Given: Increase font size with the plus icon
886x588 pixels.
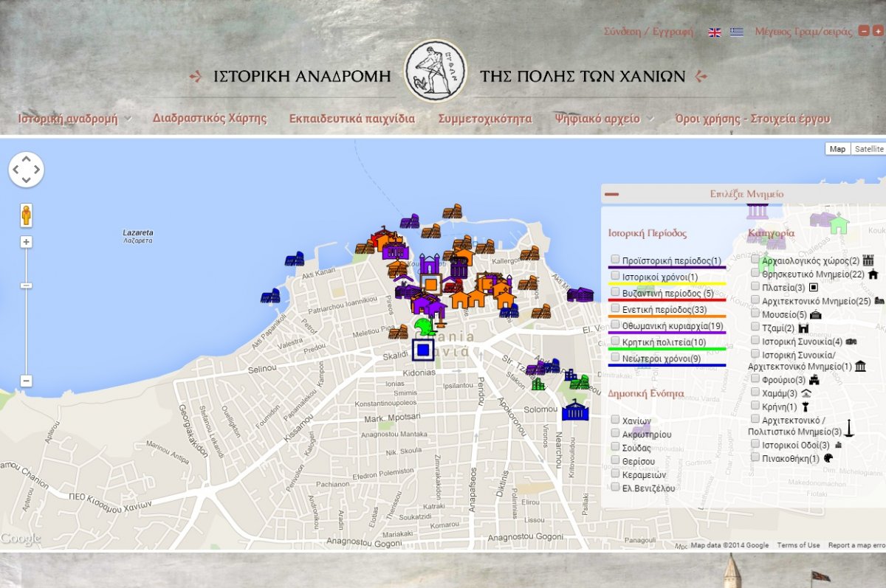Looking at the screenshot, I should click(x=877, y=31).
